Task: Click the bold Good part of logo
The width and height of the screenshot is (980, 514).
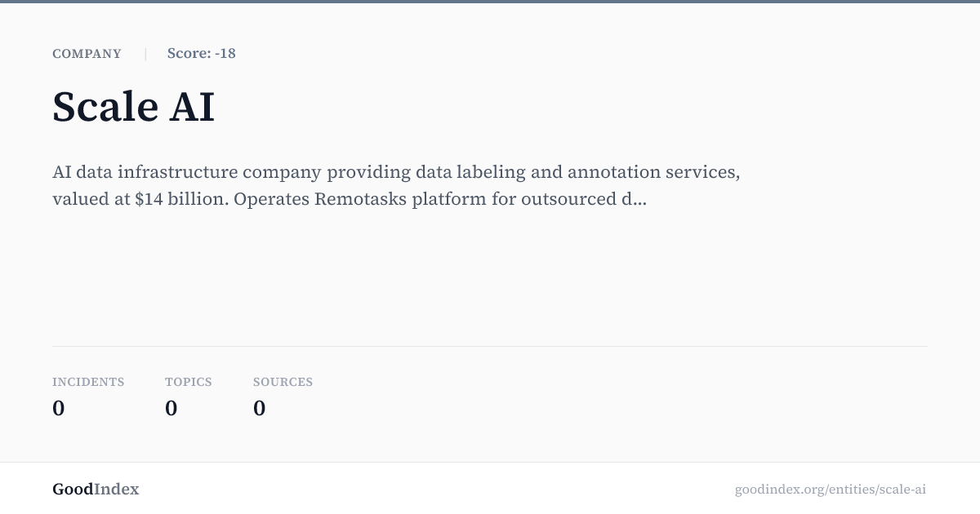Action: coord(73,490)
